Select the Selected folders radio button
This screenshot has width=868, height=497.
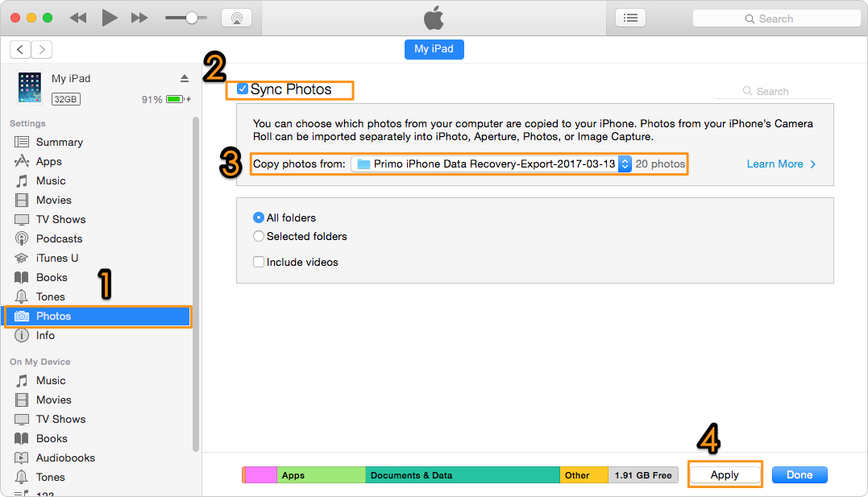259,236
